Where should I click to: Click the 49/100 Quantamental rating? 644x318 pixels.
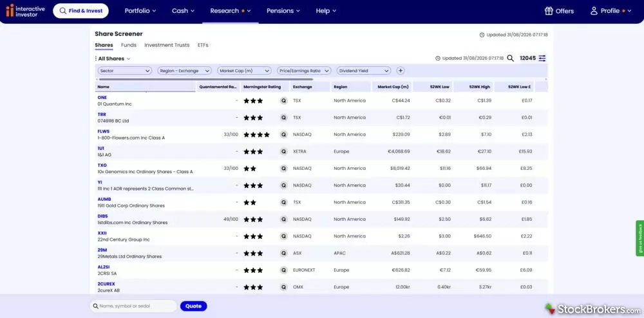pyautogui.click(x=231, y=219)
